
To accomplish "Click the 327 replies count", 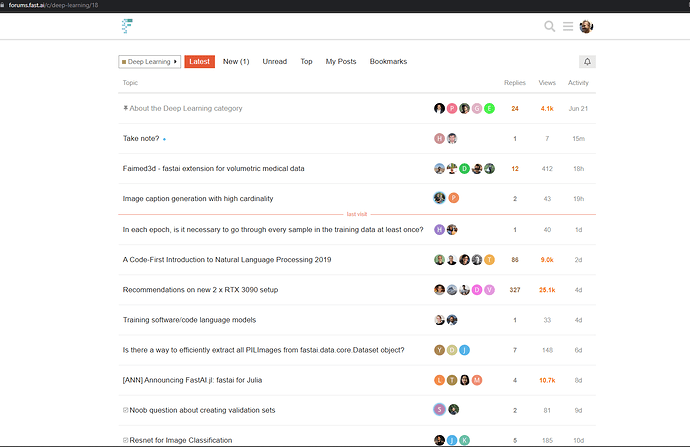I will coord(515,290).
